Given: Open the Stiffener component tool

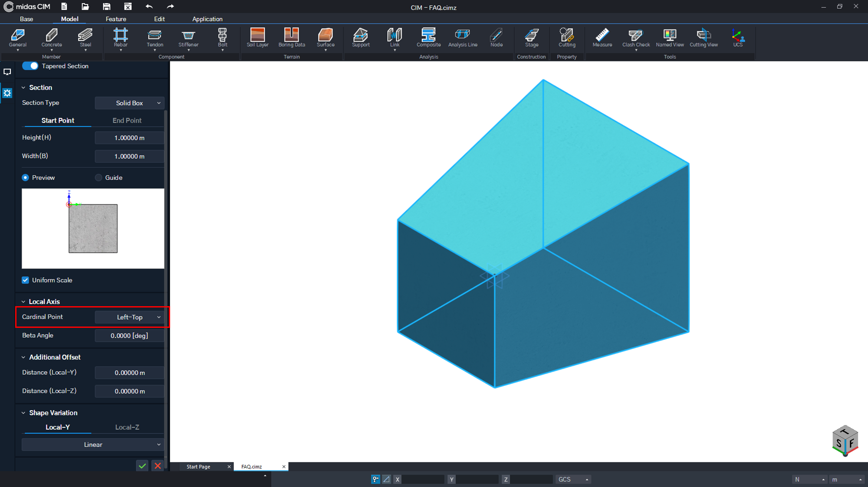Looking at the screenshot, I should [x=188, y=38].
